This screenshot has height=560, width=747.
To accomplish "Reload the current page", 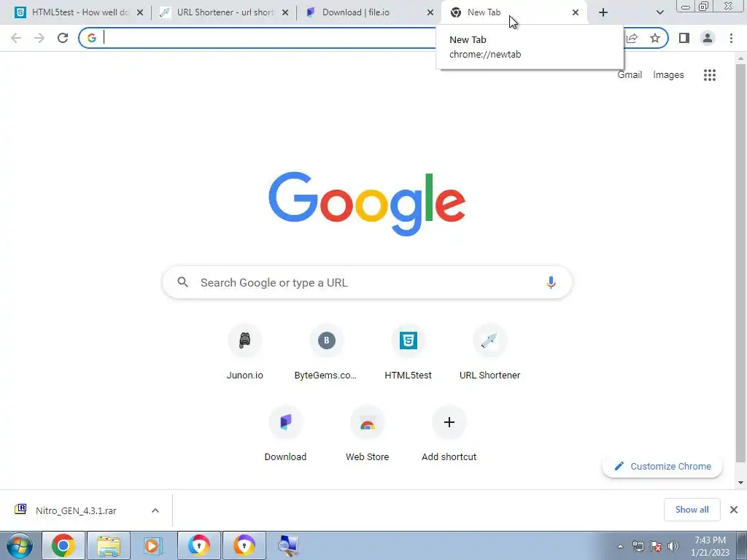I will tap(63, 38).
